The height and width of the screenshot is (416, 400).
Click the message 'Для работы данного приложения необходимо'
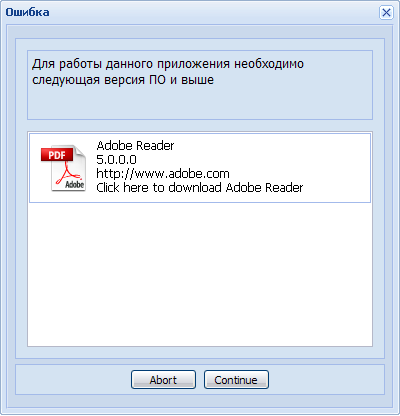click(168, 64)
